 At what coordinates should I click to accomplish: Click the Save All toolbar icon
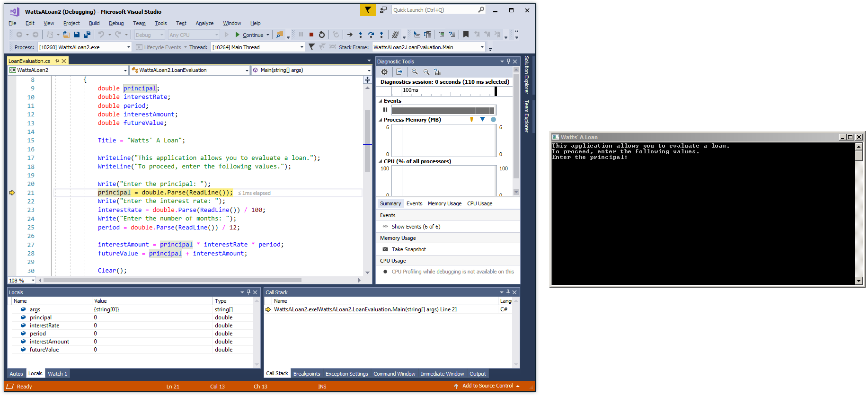(x=87, y=35)
